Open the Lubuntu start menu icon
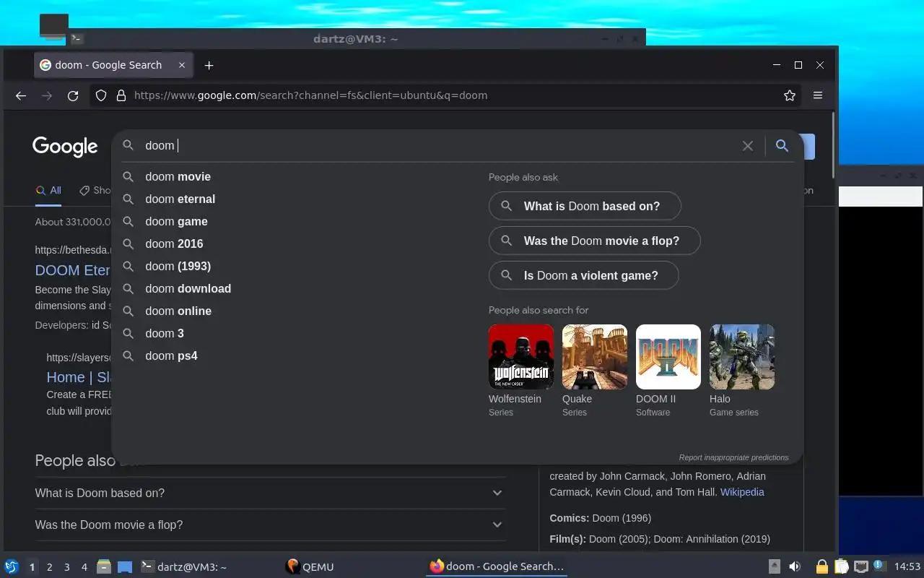Screen dimensions: 924x578 coord(12,566)
